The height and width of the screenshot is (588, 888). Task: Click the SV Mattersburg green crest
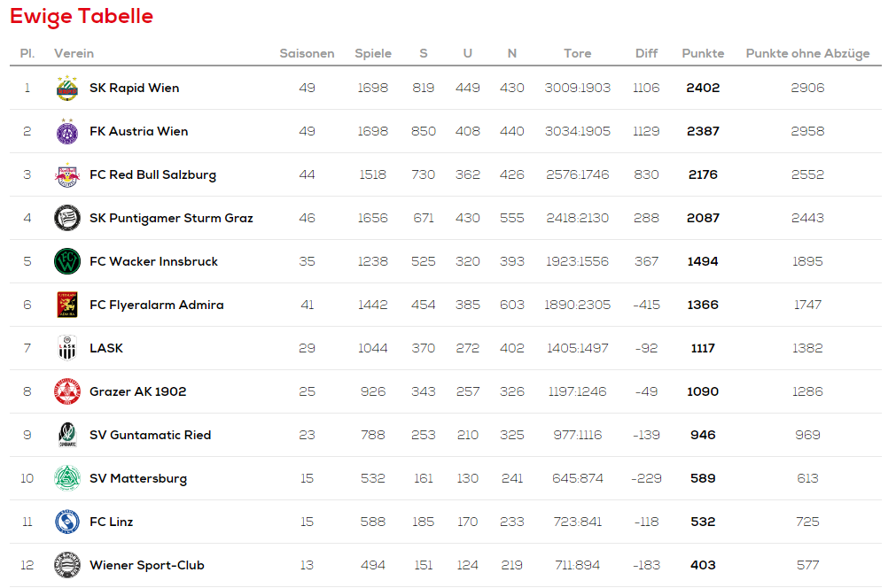tap(66, 478)
